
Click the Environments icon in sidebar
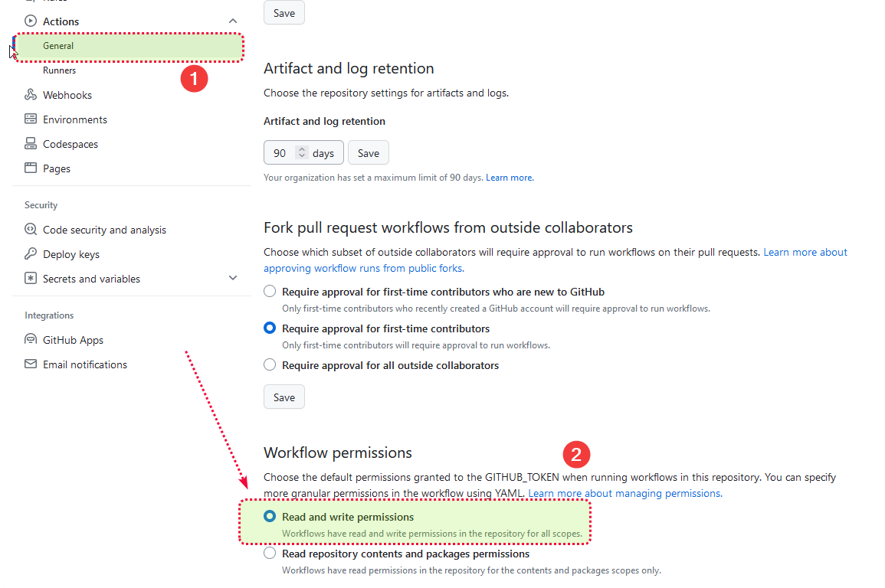coord(31,119)
